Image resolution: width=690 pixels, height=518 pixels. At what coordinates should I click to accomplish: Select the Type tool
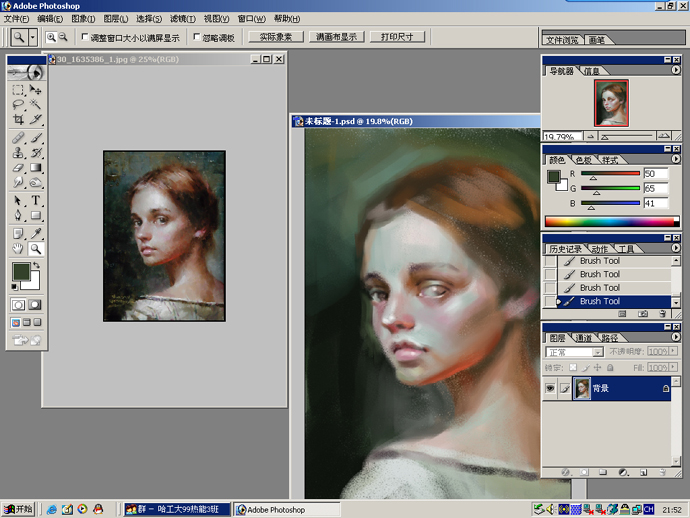pyautogui.click(x=35, y=201)
